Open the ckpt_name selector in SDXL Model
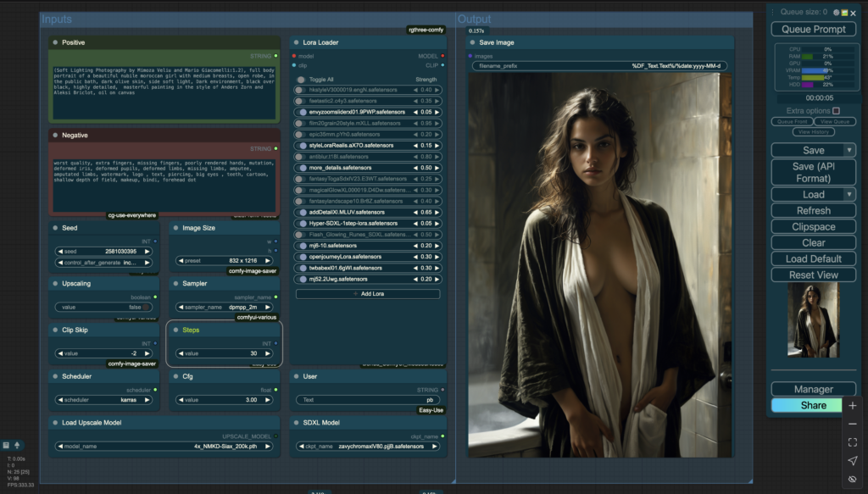868x494 pixels. (368, 446)
